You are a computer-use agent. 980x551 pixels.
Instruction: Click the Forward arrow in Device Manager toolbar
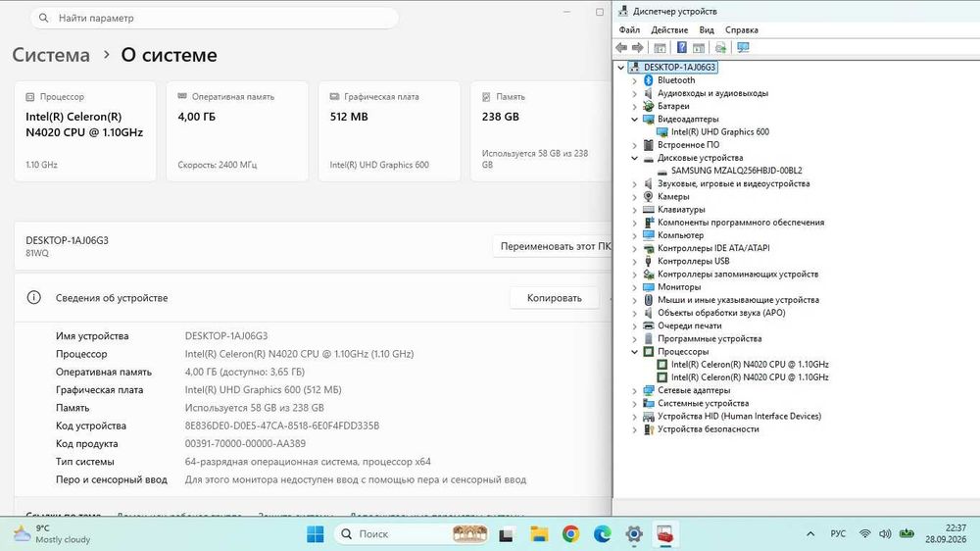638,47
